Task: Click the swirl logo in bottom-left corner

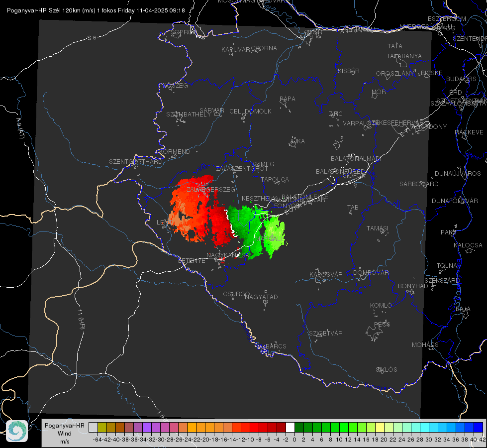Action: (x=17, y=431)
